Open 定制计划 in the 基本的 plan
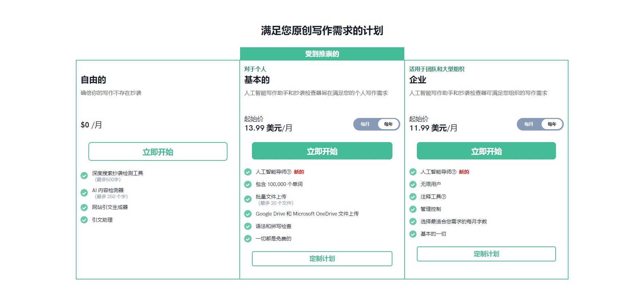Screen dimensions: 644x291 (322, 259)
